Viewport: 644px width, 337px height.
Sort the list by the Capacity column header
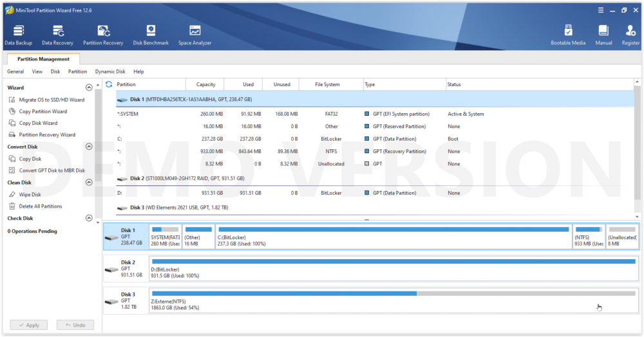tap(205, 84)
